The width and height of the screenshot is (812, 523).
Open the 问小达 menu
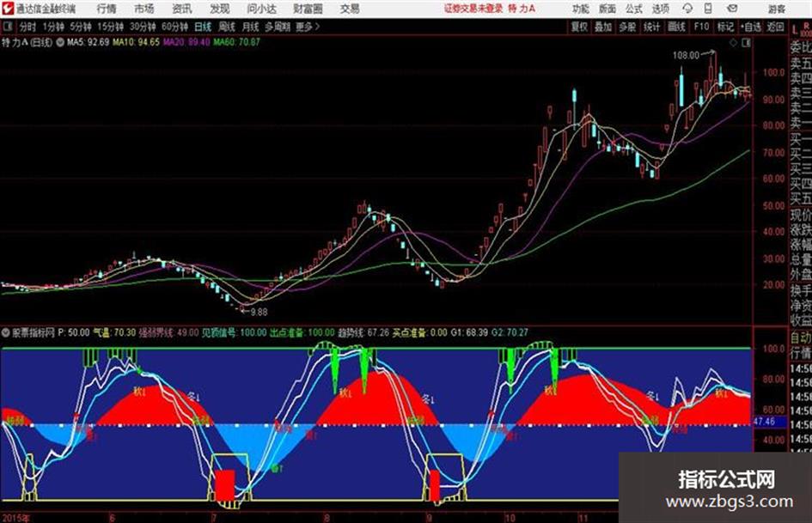click(261, 9)
